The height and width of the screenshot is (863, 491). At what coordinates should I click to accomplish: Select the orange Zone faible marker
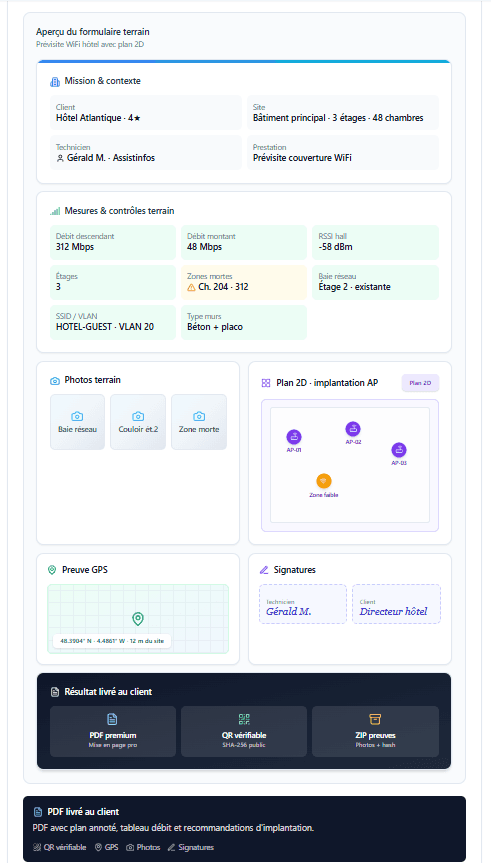pyautogui.click(x=324, y=481)
